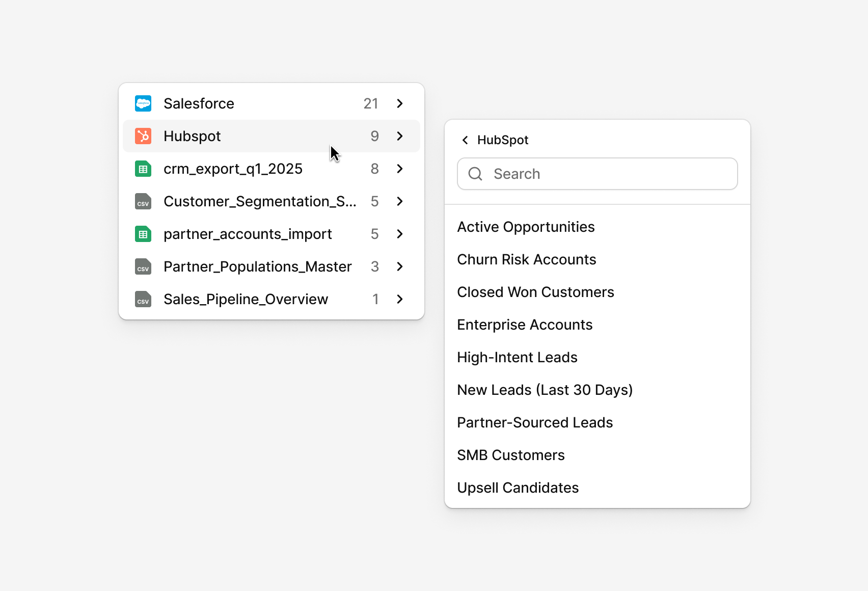The width and height of the screenshot is (868, 591).
Task: Expand the Hubspot row chevron
Action: 400,136
